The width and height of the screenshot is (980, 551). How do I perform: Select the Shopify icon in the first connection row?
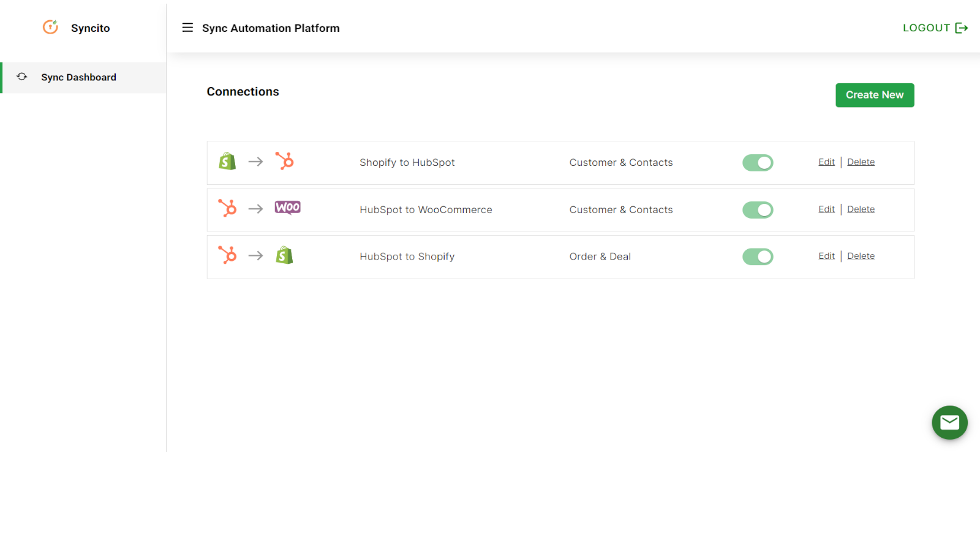click(x=227, y=161)
